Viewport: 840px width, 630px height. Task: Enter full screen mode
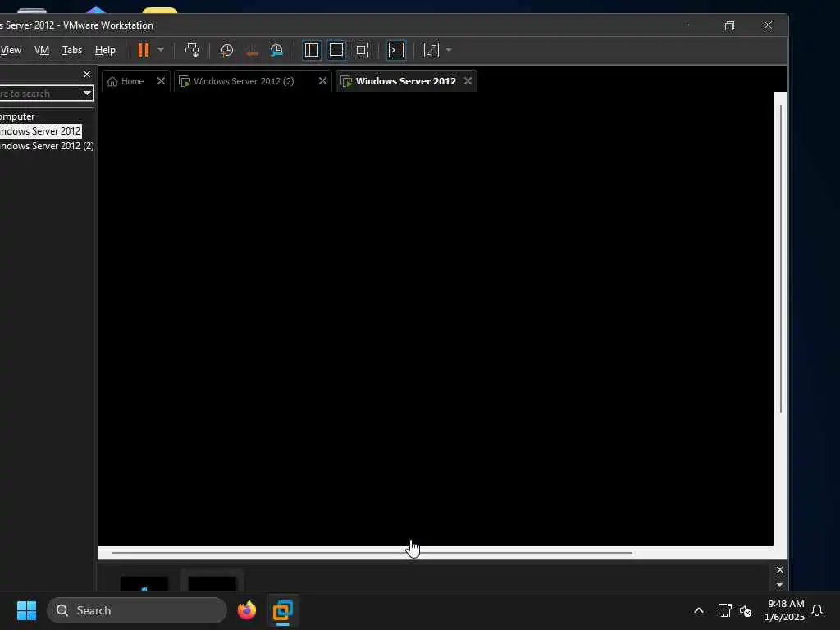tap(361, 50)
